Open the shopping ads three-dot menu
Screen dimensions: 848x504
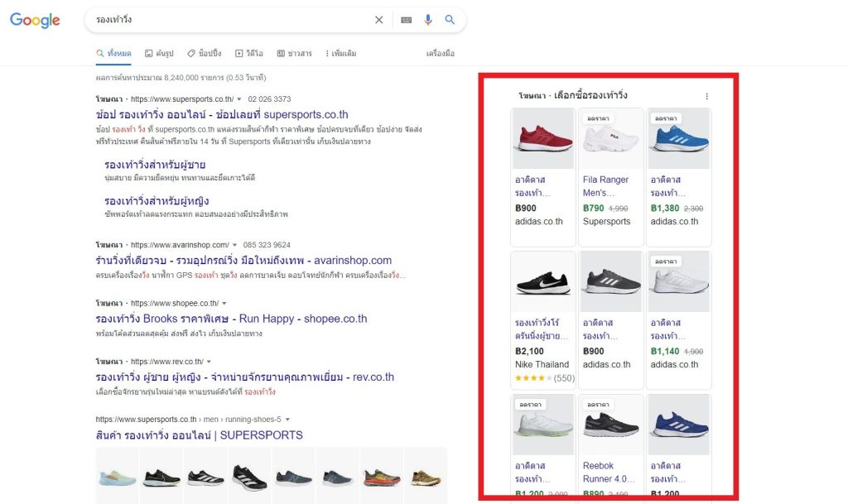[x=707, y=96]
